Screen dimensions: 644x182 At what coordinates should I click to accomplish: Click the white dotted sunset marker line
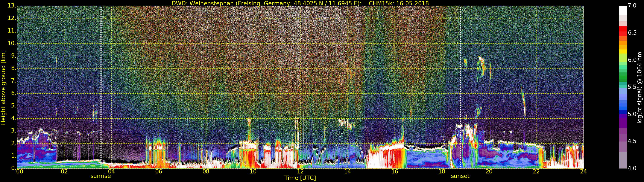[460, 87]
